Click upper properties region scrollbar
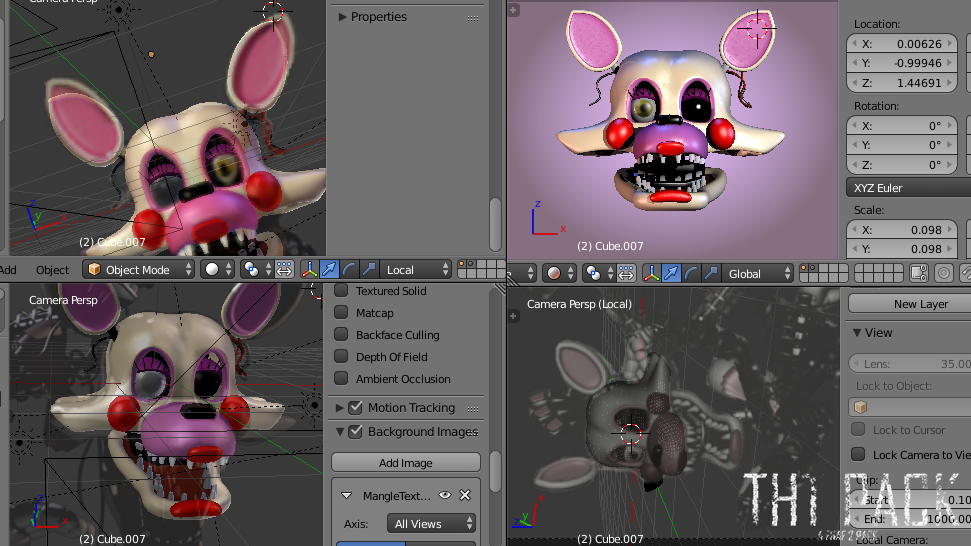Viewport: 971px width, 546px height. 495,223
